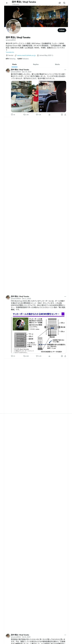The height and width of the screenshot is (644, 72).
Task: Share the Dec 31, 2021 post
Action: (65, 115)
